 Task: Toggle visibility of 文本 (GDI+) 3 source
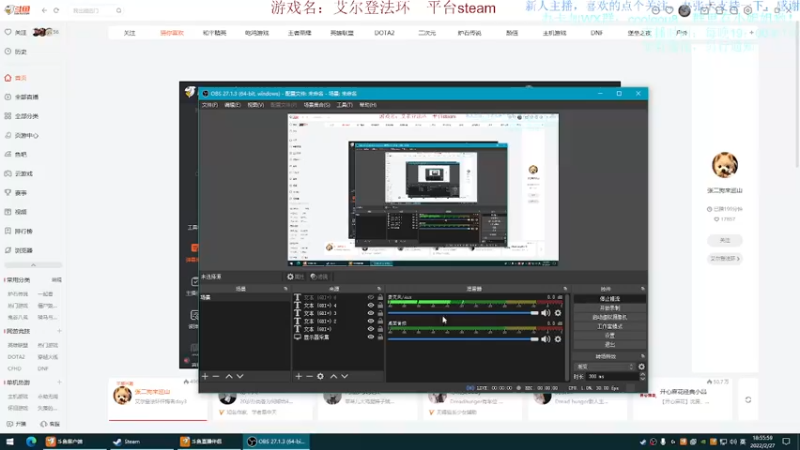[371, 313]
